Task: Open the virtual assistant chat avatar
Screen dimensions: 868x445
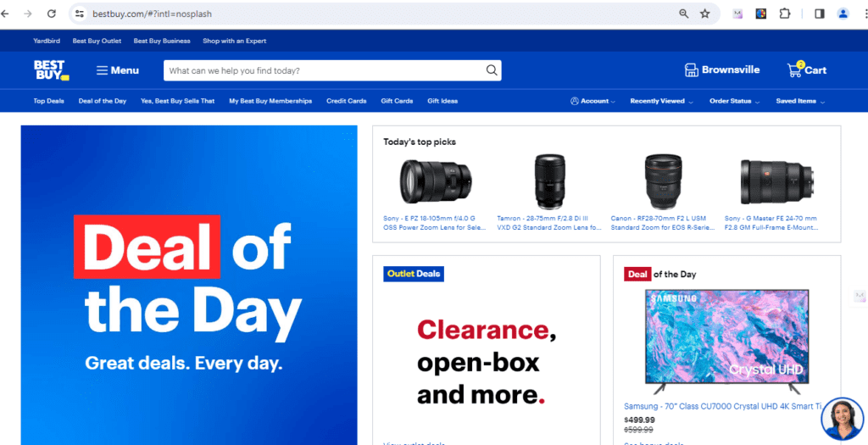Action: click(842, 419)
